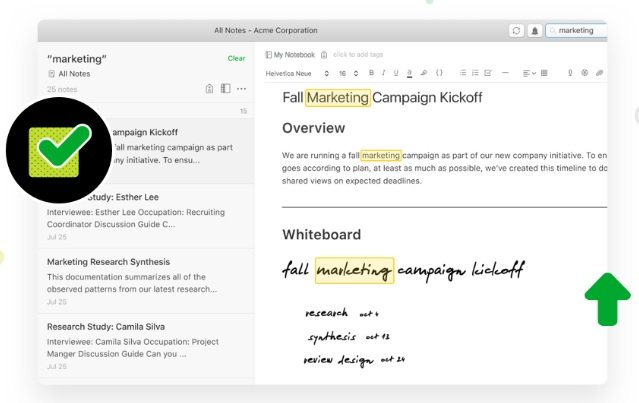Click the Overview heading

(x=313, y=128)
